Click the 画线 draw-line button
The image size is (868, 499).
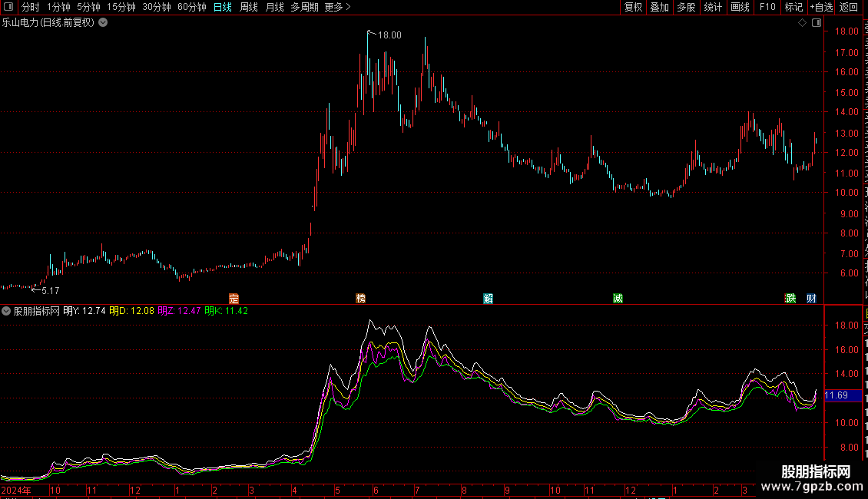click(x=740, y=7)
